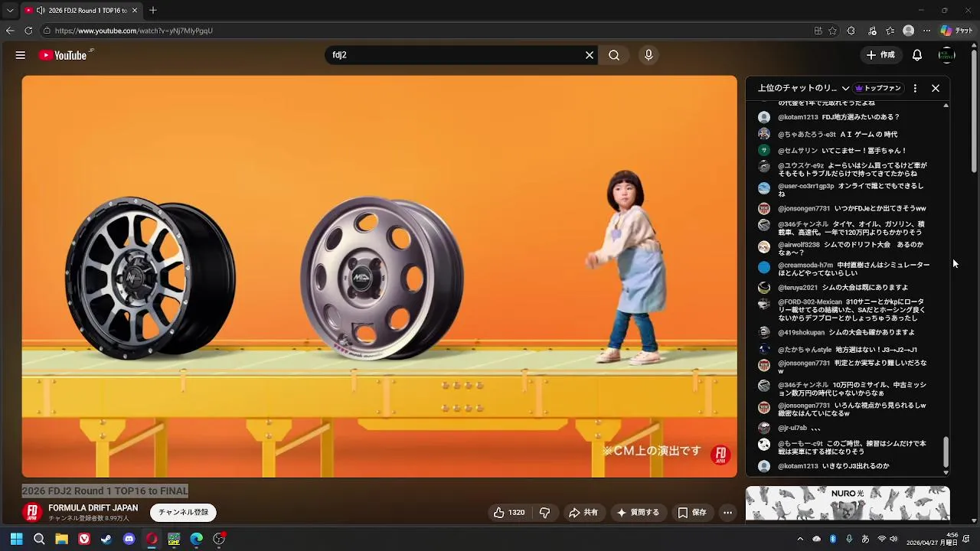980x551 pixels.
Task: Mute the tab via speaker icon
Action: click(x=40, y=11)
